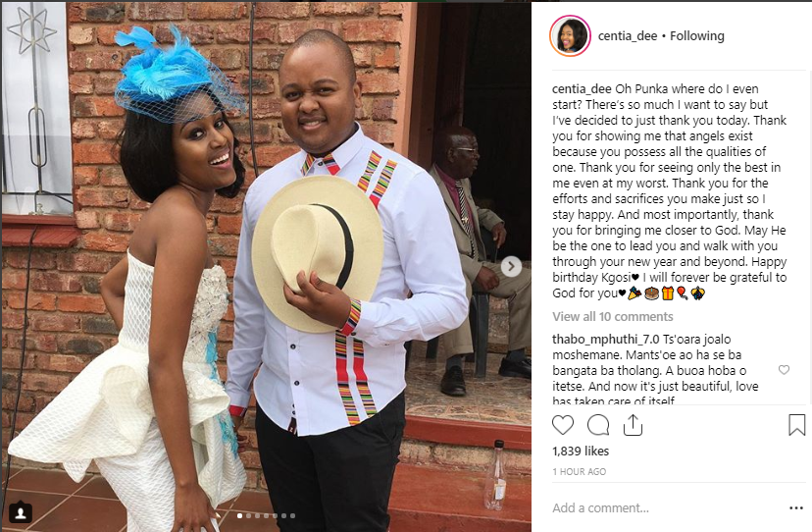Screen dimensions: 812x532
Task: Jump to the second carousel dot
Action: click(x=248, y=516)
